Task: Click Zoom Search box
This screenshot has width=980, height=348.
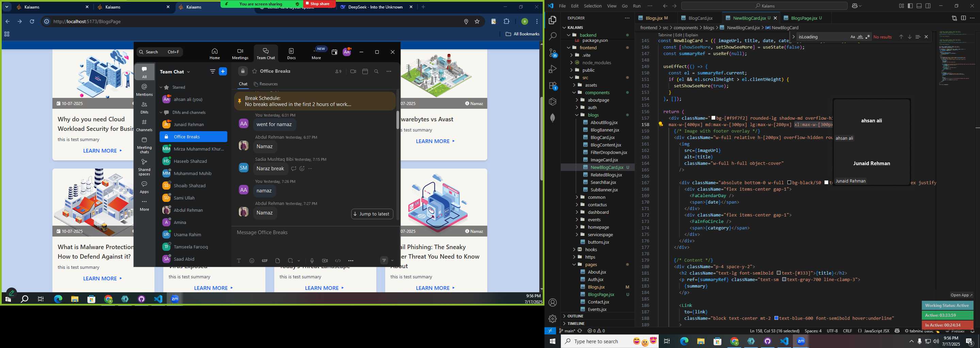Action: coord(160,52)
